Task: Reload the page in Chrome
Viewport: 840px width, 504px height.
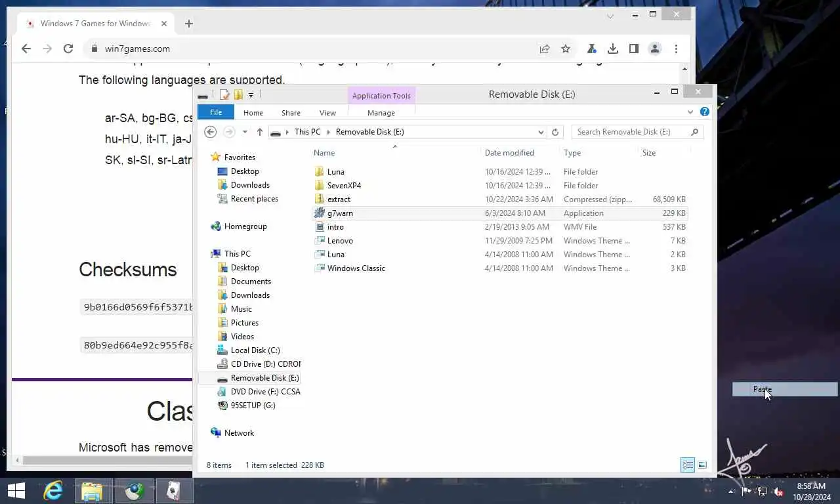Action: coord(68,49)
